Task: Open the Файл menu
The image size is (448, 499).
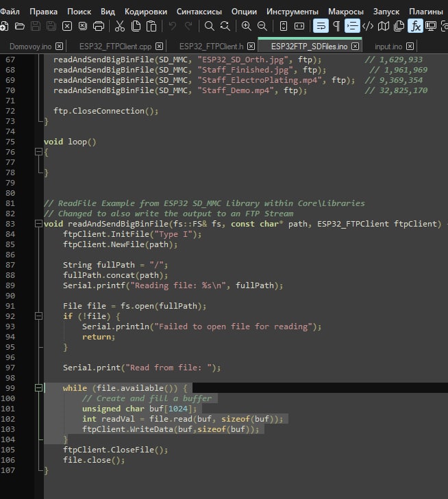Action: pyautogui.click(x=10, y=12)
